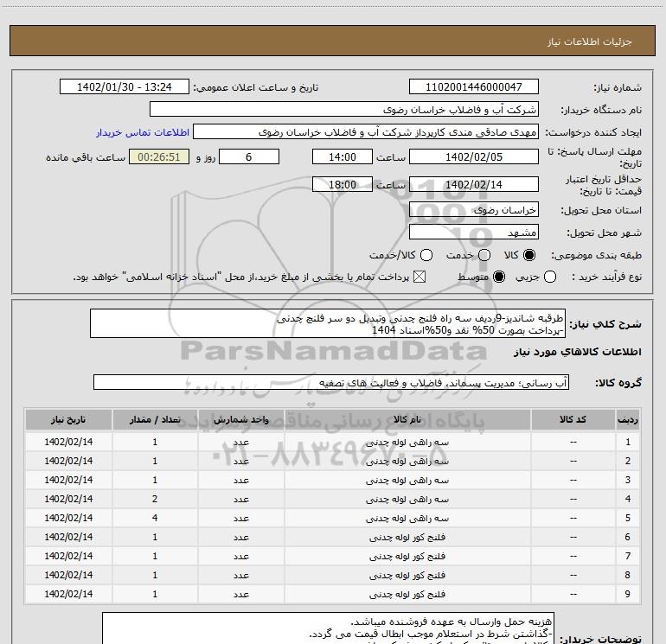Click the need date in row 1
Screen dimensions: 666x644
pos(68,442)
